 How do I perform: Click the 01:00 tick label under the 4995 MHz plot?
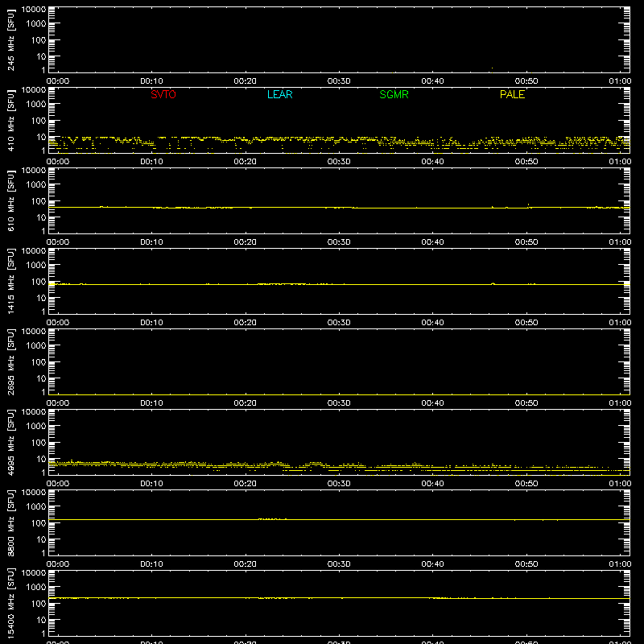[620, 484]
